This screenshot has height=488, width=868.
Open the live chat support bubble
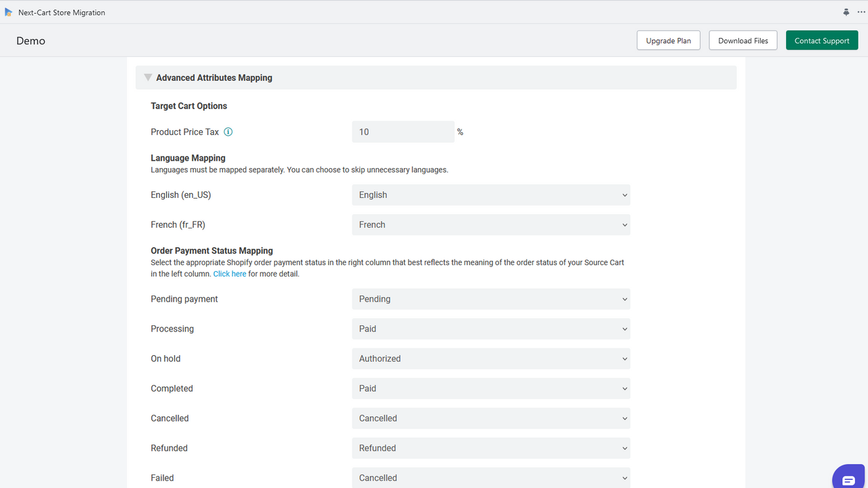tap(848, 478)
